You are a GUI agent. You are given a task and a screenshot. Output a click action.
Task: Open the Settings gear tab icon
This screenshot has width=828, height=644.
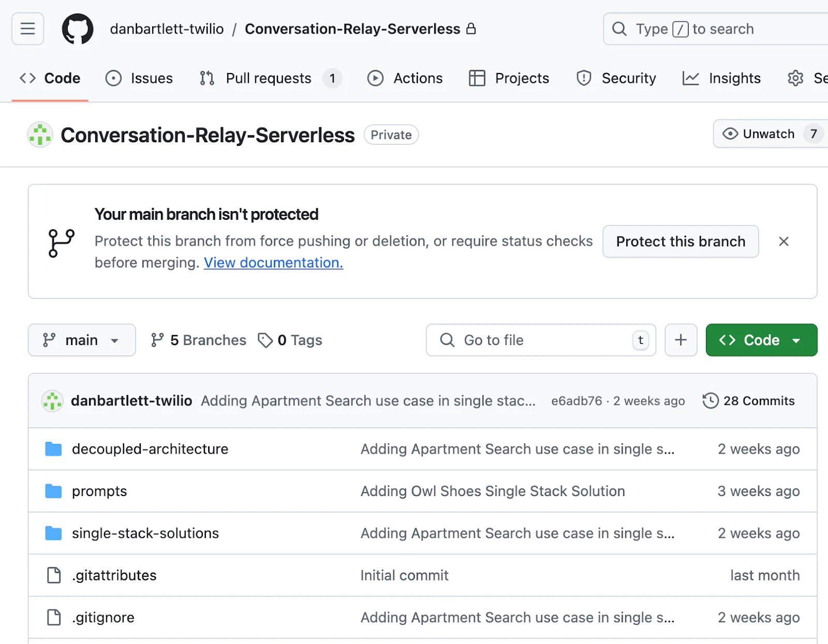(x=795, y=78)
